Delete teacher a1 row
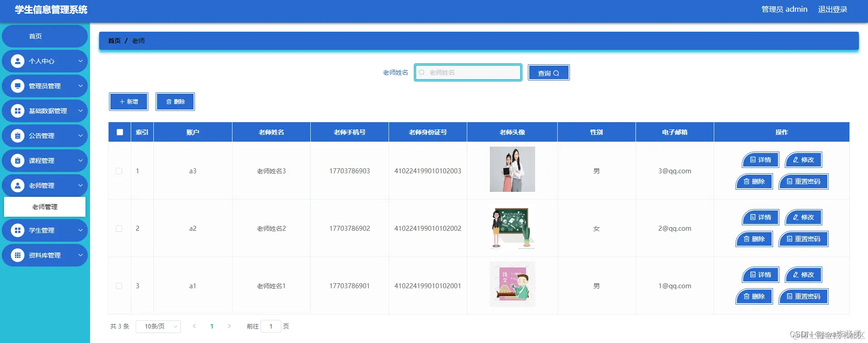The height and width of the screenshot is (343, 868). (754, 296)
